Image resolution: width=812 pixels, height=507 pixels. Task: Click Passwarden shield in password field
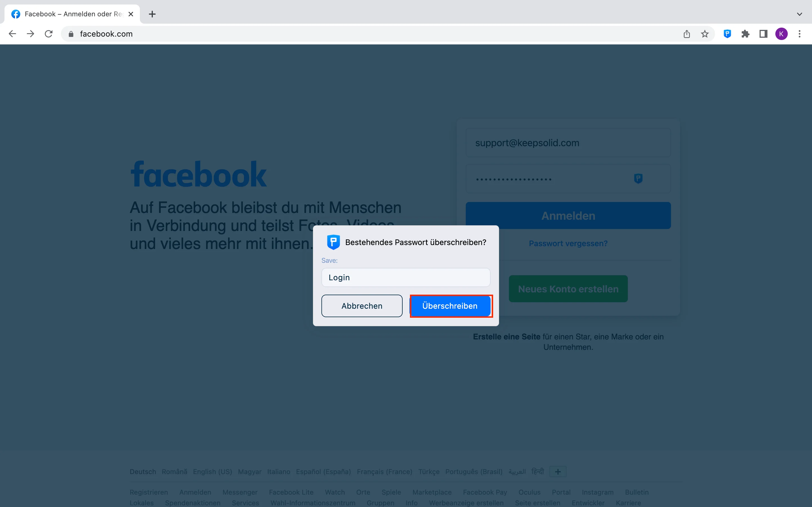coord(638,178)
